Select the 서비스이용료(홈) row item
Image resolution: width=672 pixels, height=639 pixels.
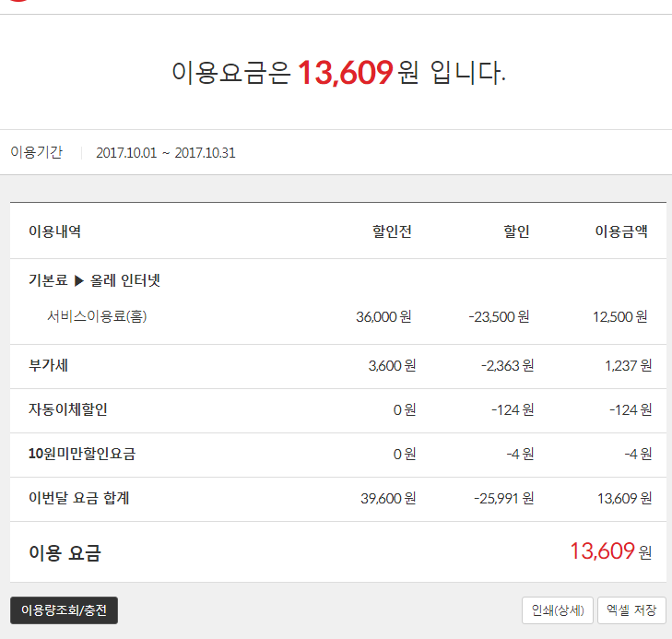(97, 316)
